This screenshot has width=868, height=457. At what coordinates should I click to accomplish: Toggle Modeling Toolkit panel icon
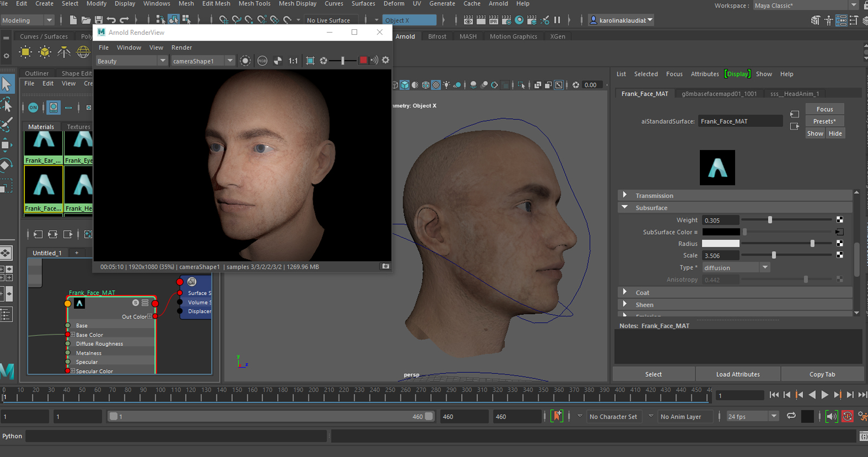click(x=815, y=21)
